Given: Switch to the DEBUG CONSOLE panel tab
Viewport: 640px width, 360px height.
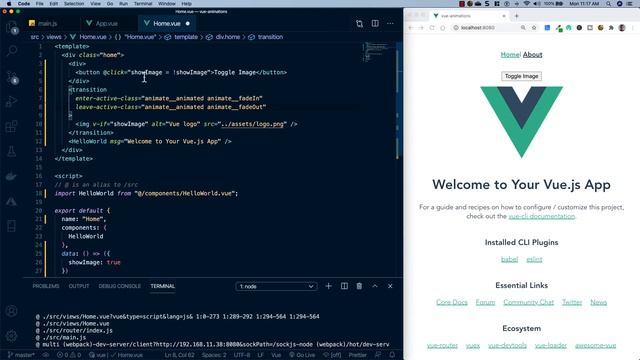Looking at the screenshot, I should 120,286.
